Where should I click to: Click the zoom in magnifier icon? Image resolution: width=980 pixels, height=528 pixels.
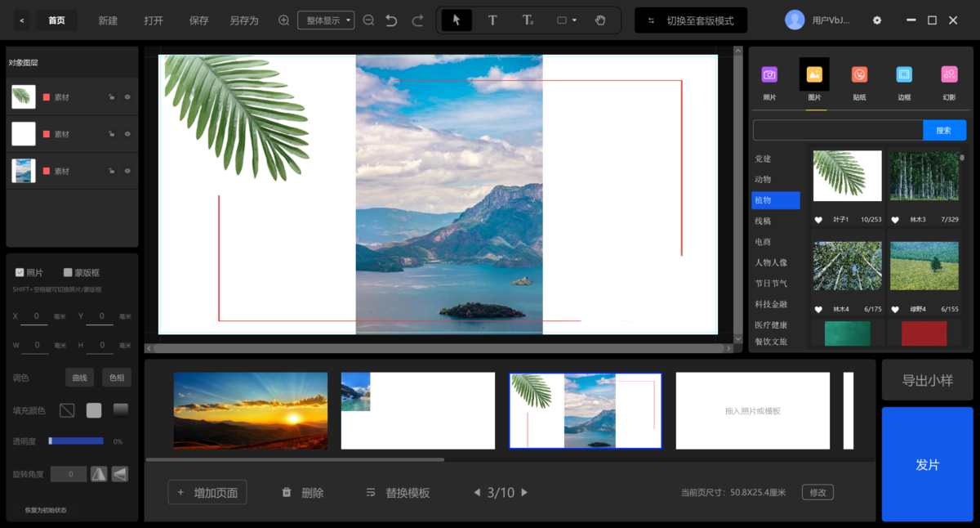tap(284, 20)
